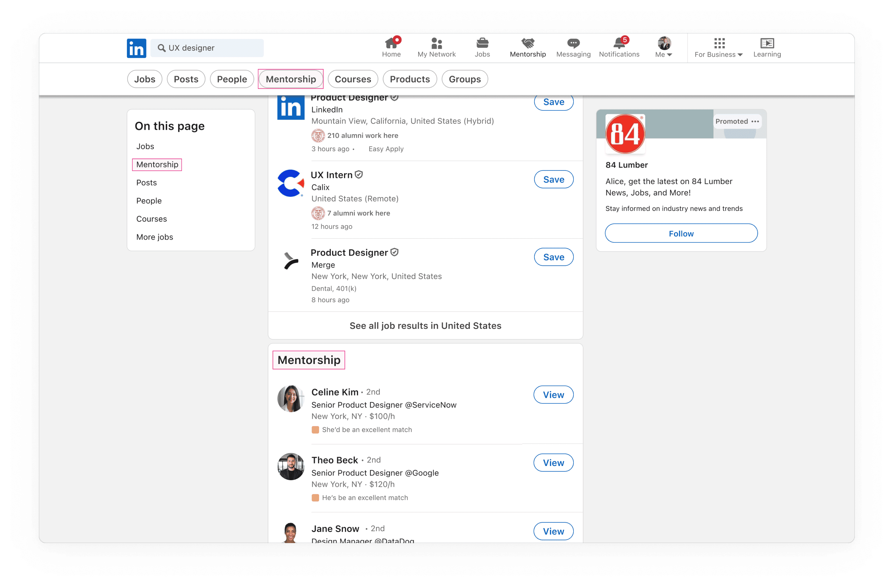894x588 pixels.
Task: Click the verified badge on Merge Product Designer
Action: coord(394,252)
